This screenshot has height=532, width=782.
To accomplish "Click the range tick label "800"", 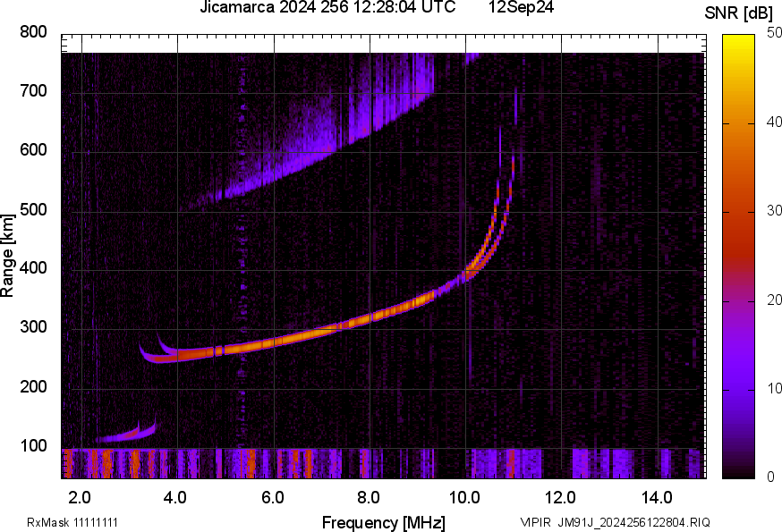I will pyautogui.click(x=33, y=32).
